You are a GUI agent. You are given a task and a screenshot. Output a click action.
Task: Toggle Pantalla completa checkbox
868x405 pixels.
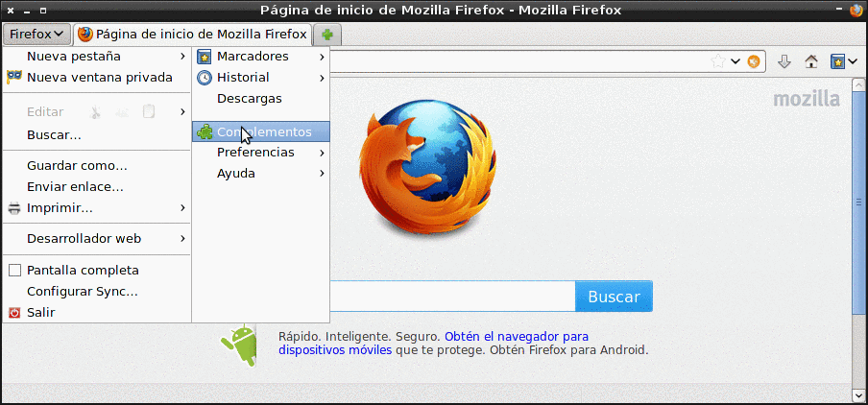pos(15,271)
